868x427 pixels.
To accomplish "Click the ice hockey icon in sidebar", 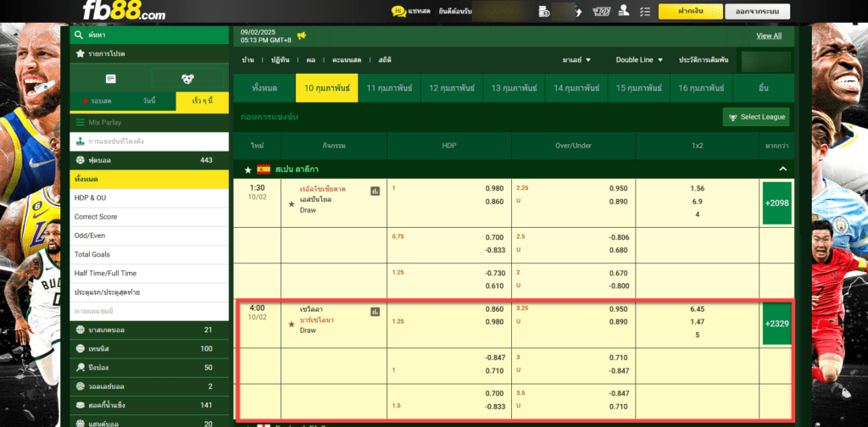I will coord(81,405).
